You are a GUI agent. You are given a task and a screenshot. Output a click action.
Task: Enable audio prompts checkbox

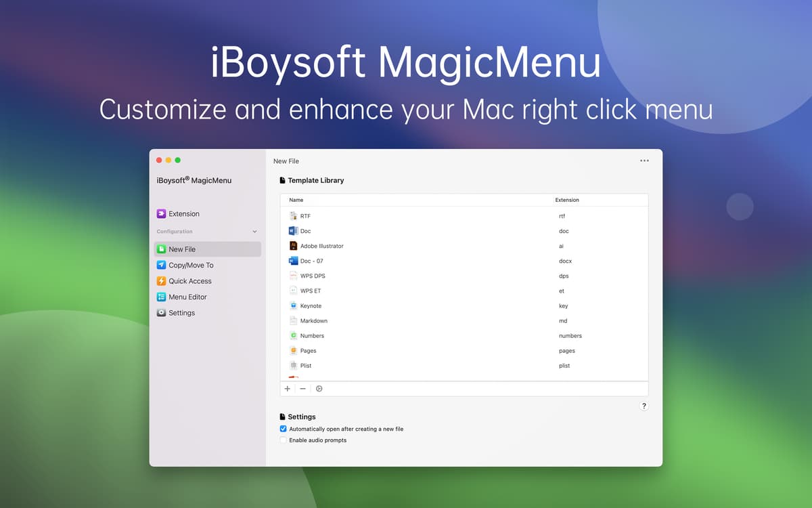click(x=284, y=440)
